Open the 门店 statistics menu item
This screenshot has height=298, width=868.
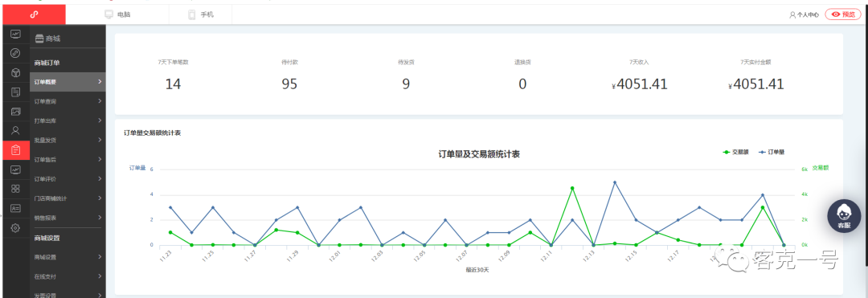[68, 198]
